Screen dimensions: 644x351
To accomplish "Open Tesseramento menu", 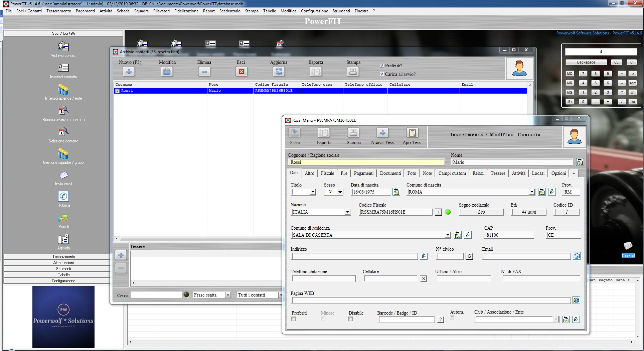I will [x=59, y=11].
